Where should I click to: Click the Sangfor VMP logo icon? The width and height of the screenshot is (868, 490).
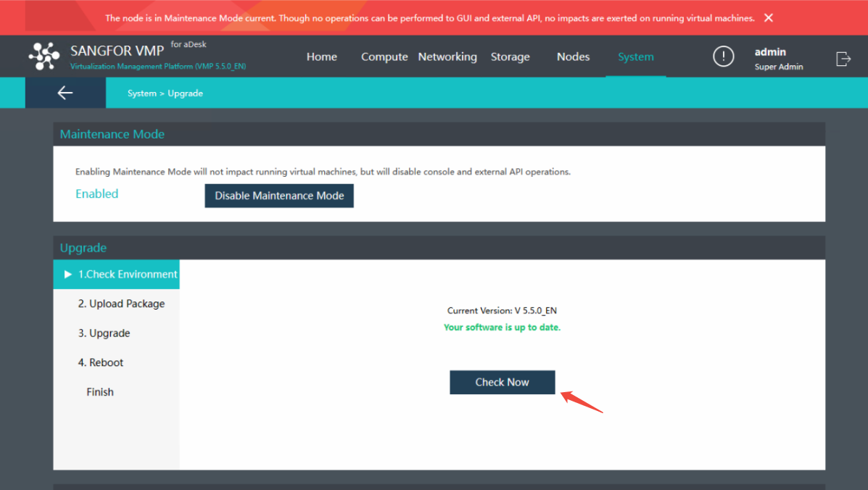44,56
